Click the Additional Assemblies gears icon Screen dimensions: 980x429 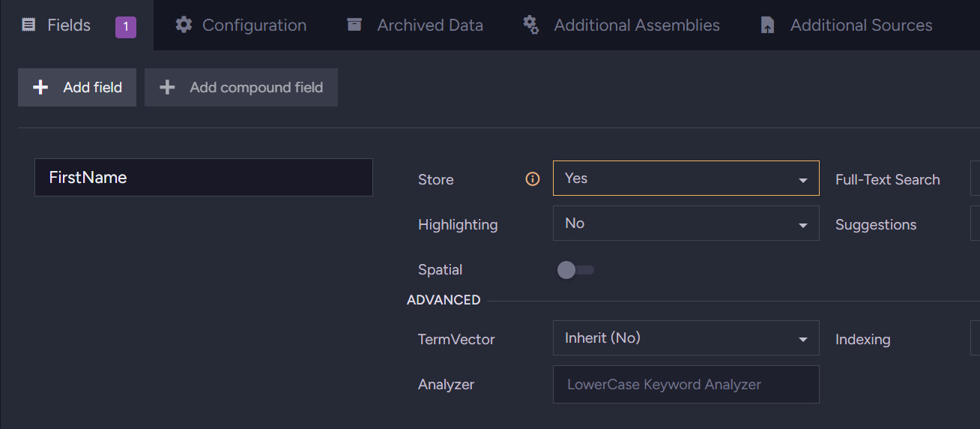pos(531,25)
